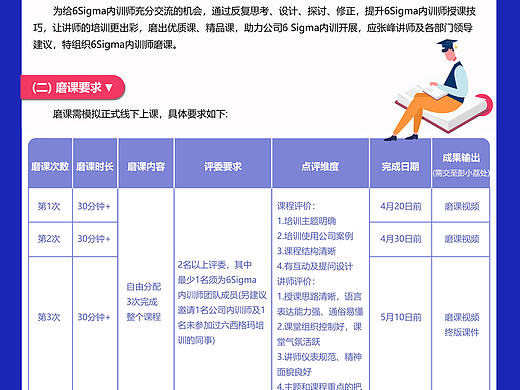This screenshot has width=520, height=390.
Task: Click the 3次完成 line in 磨课内容
Action: coord(142,302)
